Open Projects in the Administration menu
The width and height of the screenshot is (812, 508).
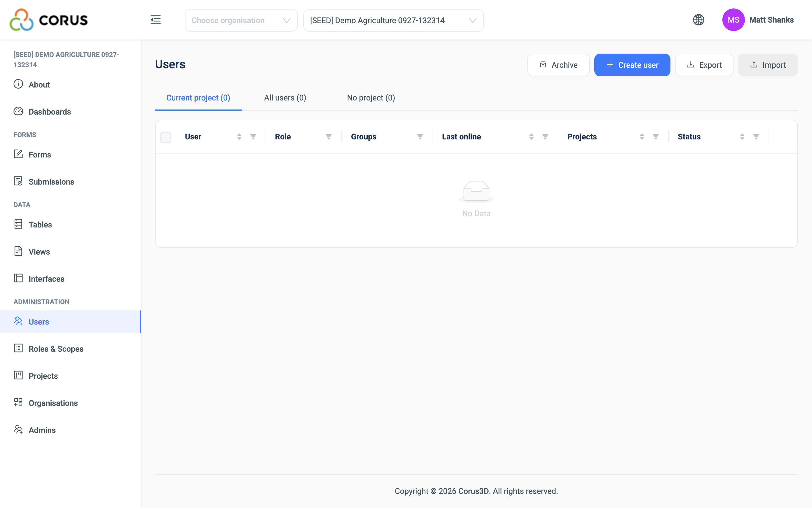pyautogui.click(x=70, y=376)
